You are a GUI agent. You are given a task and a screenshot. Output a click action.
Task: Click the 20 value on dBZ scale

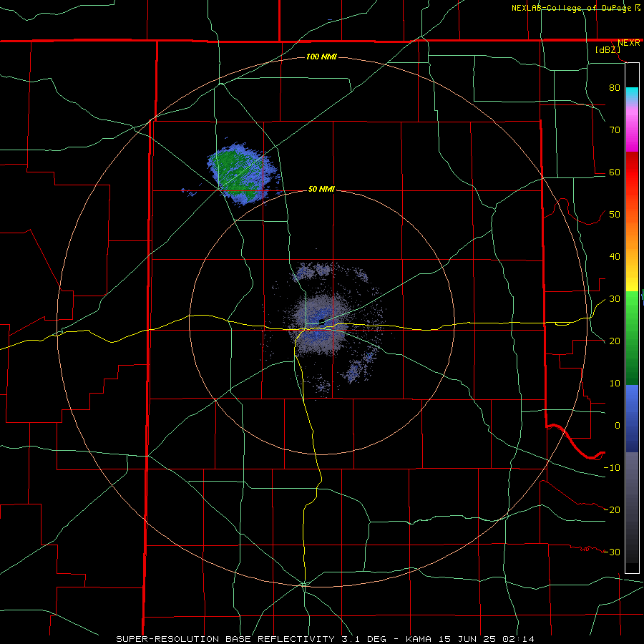[615, 341]
